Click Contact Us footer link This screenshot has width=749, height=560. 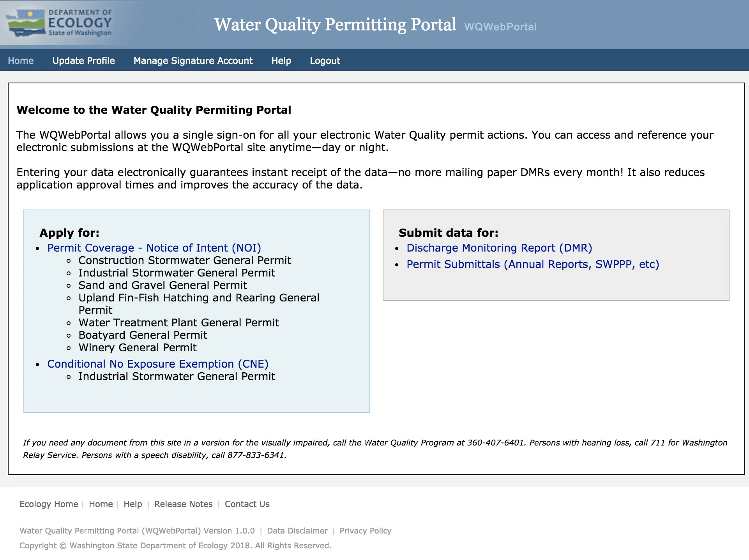tap(247, 504)
